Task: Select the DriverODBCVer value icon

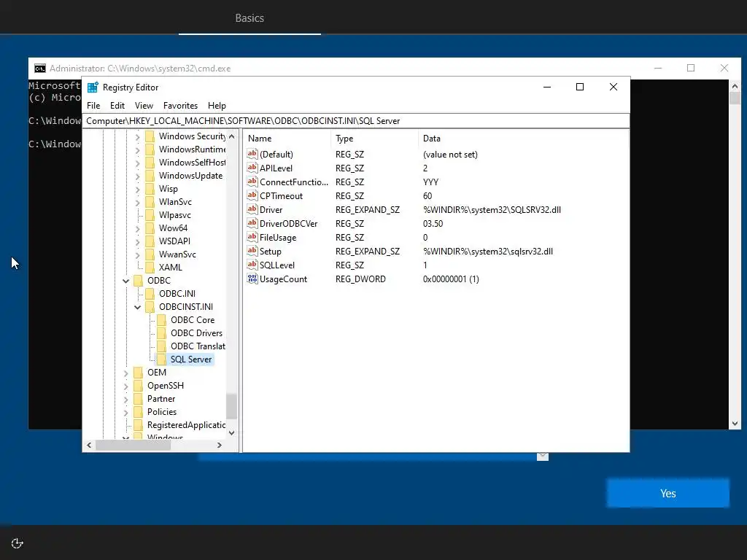Action: point(252,223)
